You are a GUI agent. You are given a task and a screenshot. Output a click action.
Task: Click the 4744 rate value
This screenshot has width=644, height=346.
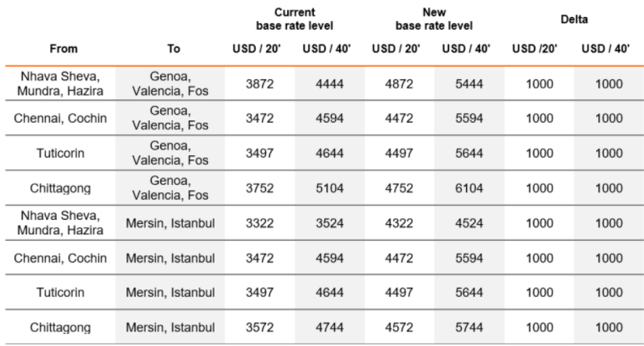[328, 327]
